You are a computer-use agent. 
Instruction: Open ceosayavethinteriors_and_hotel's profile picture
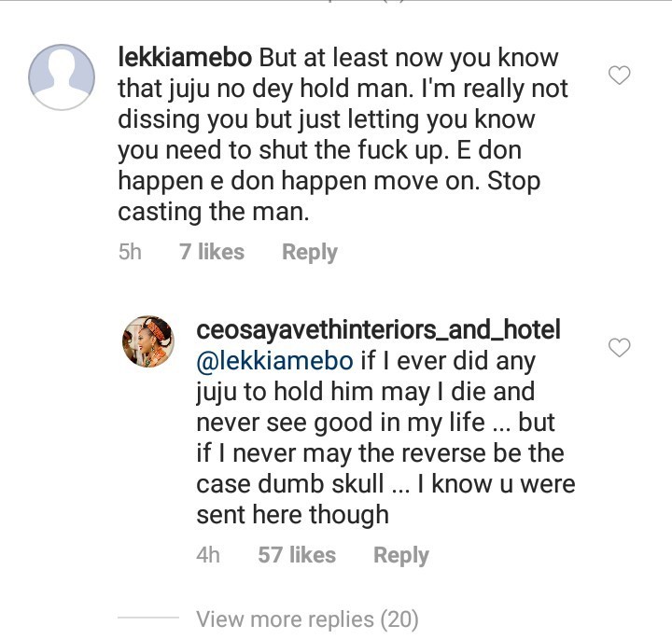point(149,343)
